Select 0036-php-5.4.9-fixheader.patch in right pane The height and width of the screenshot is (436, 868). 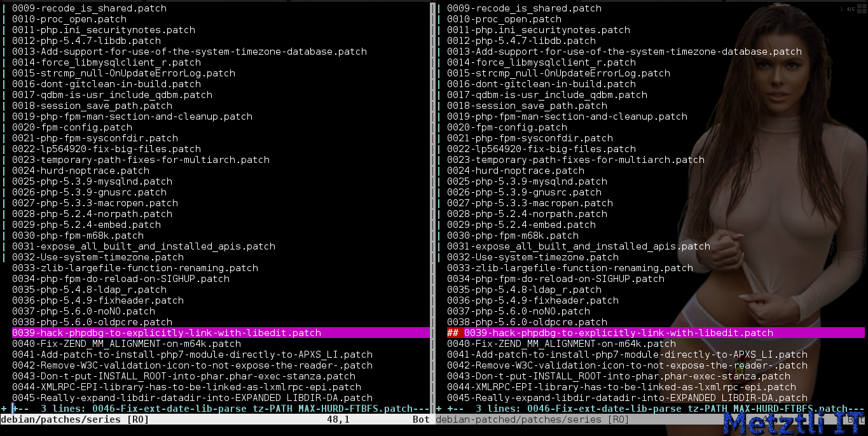coord(533,300)
